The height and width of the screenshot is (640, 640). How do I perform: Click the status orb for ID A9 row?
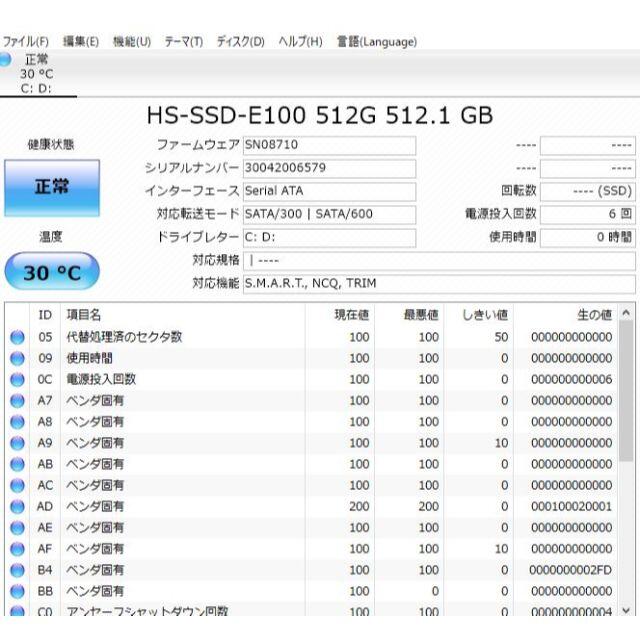click(17, 443)
